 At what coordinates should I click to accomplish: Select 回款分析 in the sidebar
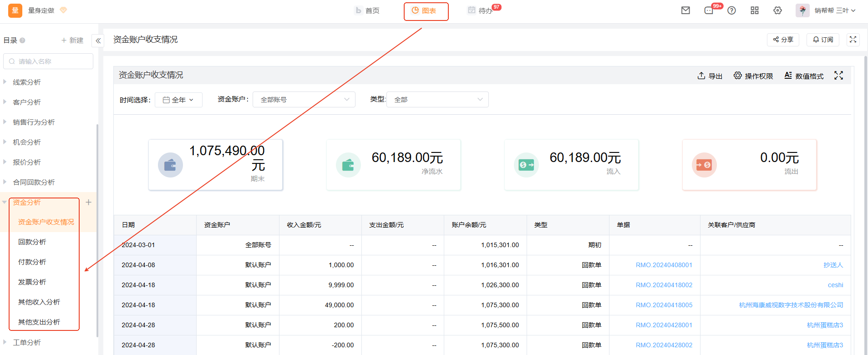tap(32, 242)
